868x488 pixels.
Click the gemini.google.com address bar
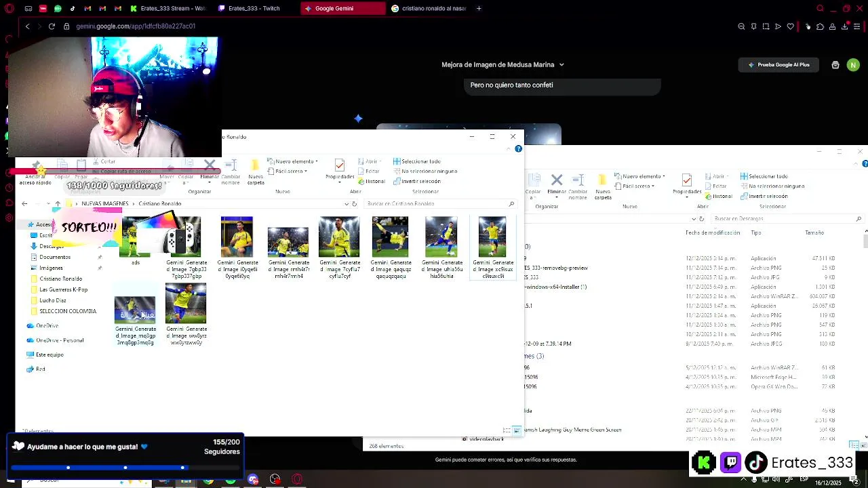136,26
